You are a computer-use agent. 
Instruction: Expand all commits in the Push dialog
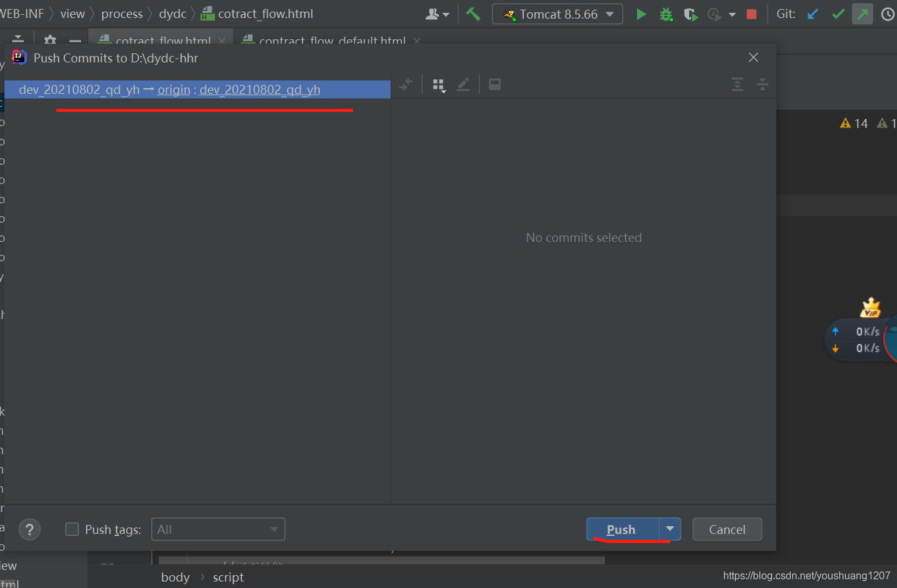coord(737,84)
